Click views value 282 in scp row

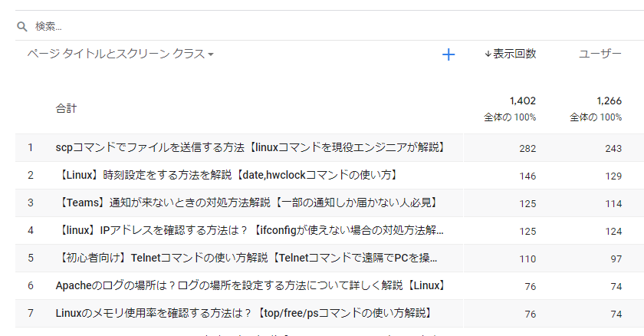pyautogui.click(x=527, y=148)
